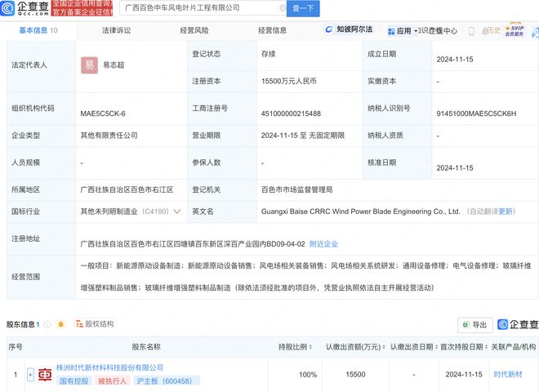Screen dimensions: 539x392
Task: Select the registered address text
Action: click(x=193, y=244)
